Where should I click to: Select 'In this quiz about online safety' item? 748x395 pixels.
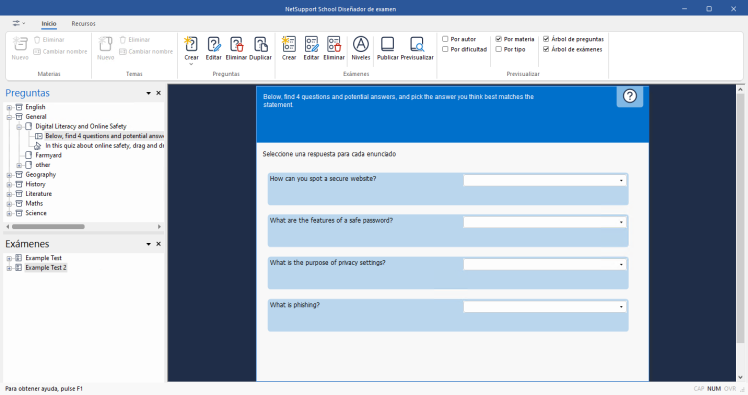tap(104, 146)
